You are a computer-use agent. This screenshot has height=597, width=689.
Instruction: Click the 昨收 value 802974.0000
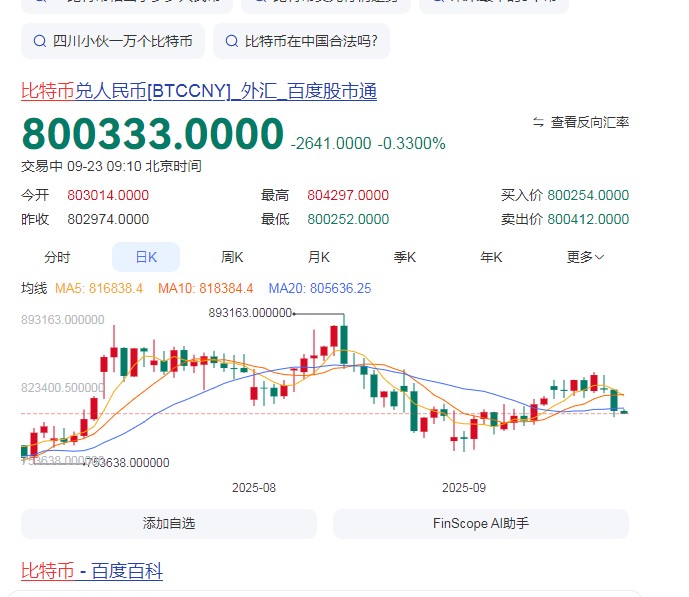click(x=108, y=219)
